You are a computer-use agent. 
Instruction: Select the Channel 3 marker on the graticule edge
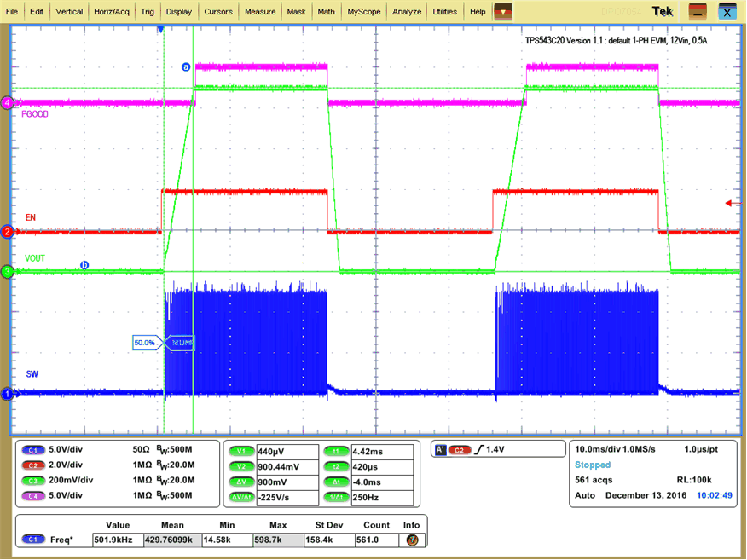(7, 272)
